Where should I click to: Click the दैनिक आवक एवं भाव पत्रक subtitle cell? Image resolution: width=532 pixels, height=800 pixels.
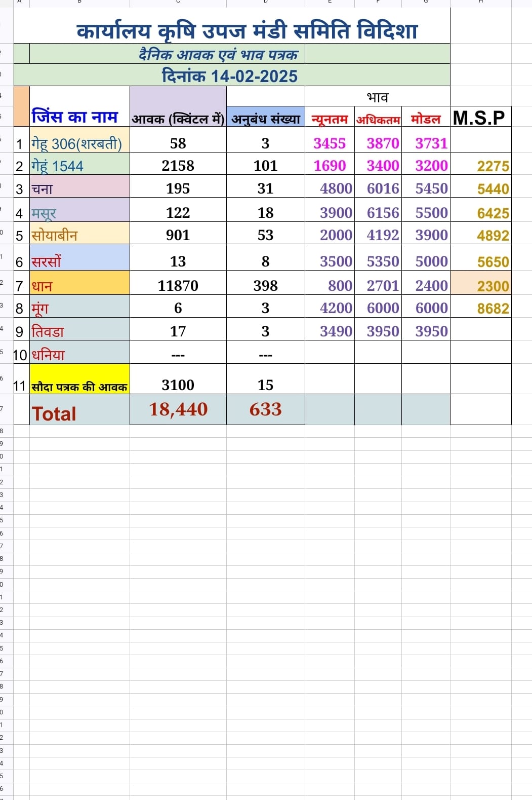tap(168, 54)
